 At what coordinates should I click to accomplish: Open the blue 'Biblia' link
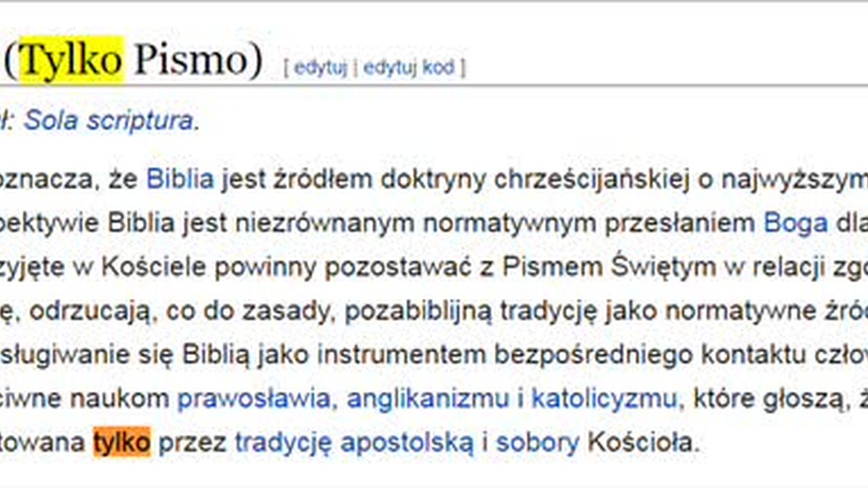pyautogui.click(x=180, y=180)
